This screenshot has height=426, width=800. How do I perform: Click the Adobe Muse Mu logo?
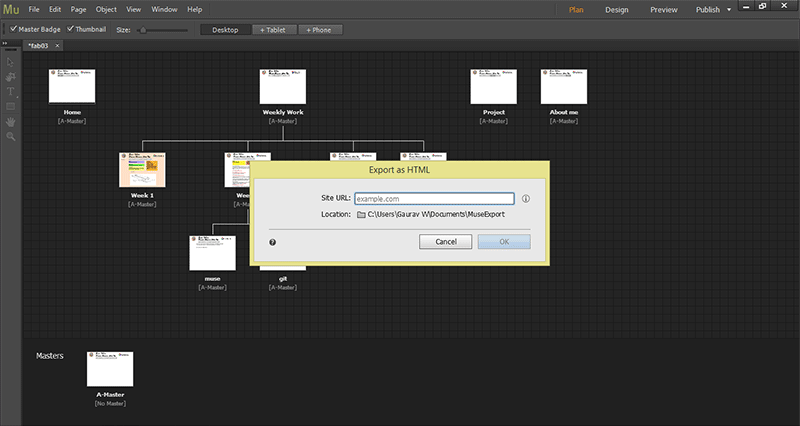tap(11, 9)
